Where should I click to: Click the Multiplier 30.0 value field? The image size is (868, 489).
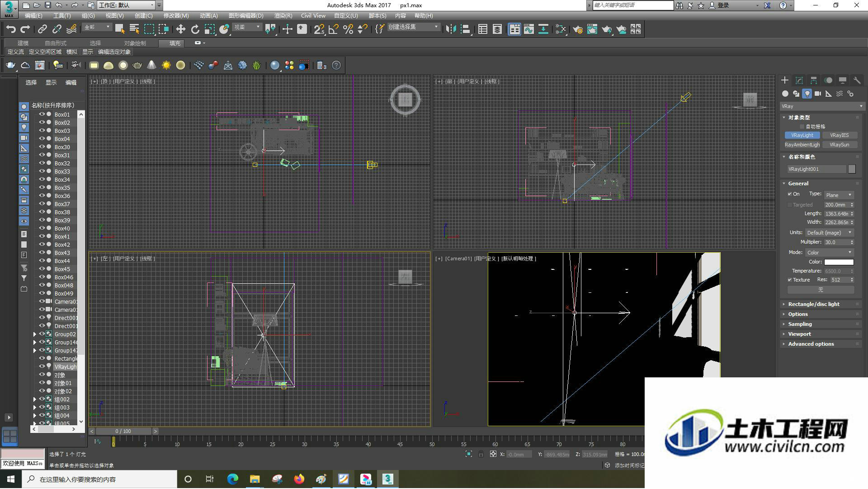tap(836, 243)
